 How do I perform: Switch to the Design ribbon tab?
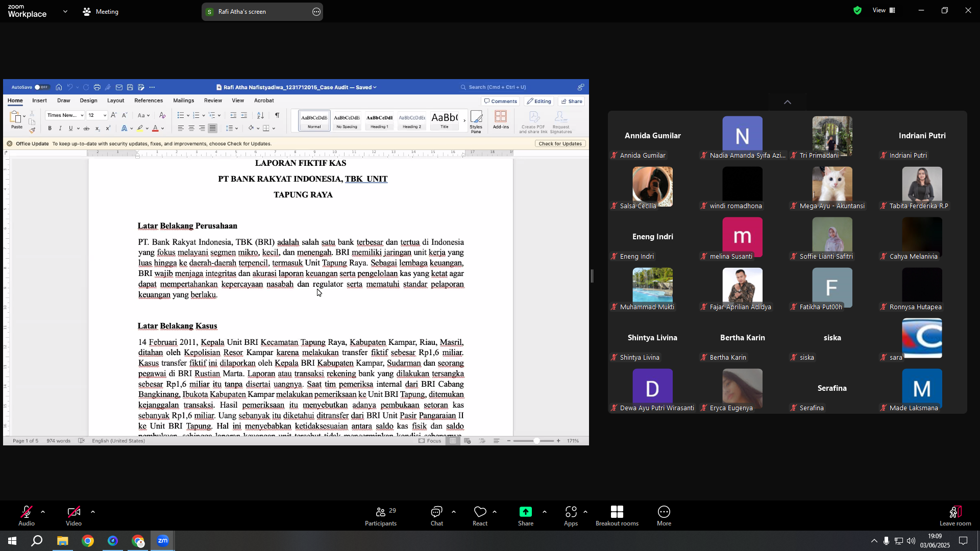pyautogui.click(x=88, y=101)
